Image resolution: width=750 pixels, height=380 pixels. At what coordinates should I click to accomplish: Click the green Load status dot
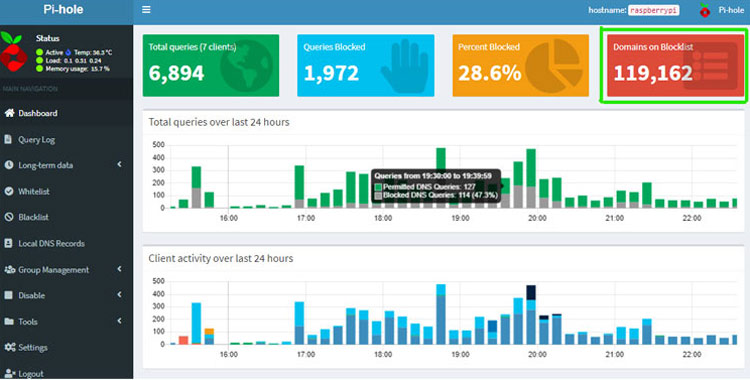coord(39,60)
